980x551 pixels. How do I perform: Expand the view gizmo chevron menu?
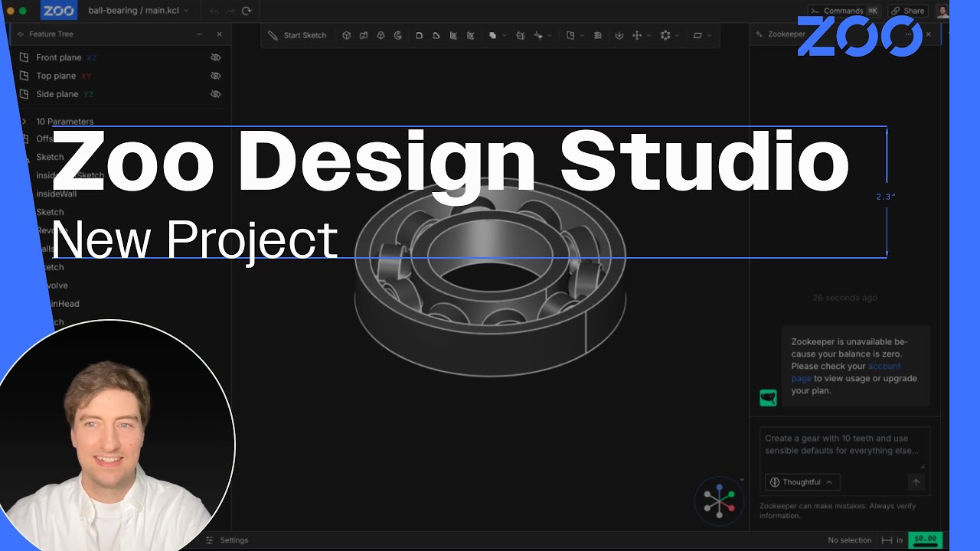[x=741, y=480]
